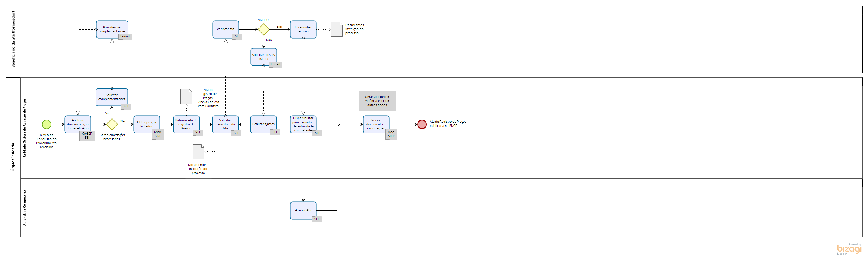
Task: Select the 'Verificar ata' task box
Action: click(x=226, y=29)
